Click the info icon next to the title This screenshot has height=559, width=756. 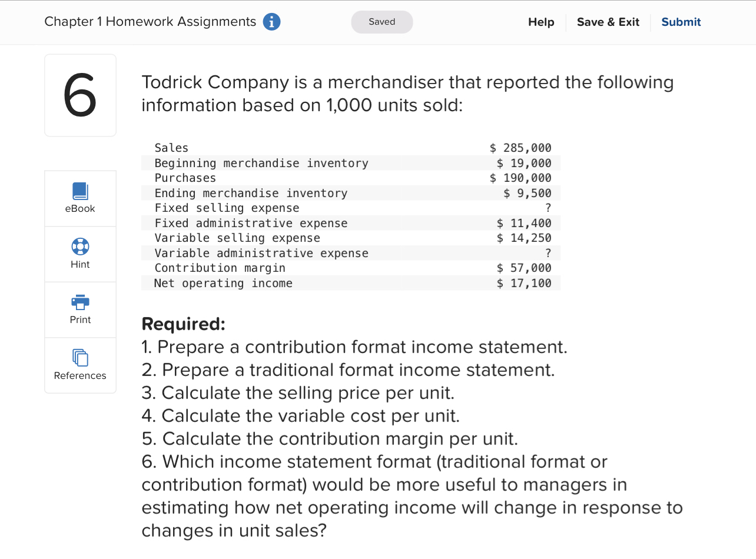click(x=271, y=22)
